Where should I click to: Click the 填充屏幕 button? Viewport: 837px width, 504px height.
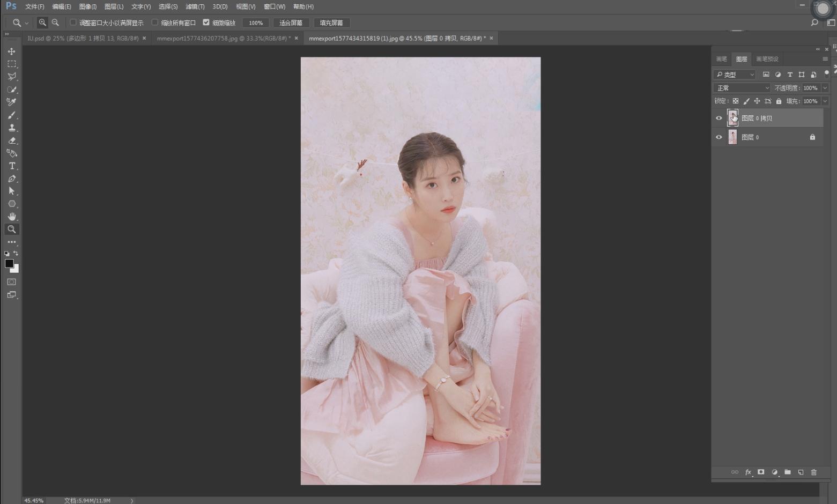(331, 23)
